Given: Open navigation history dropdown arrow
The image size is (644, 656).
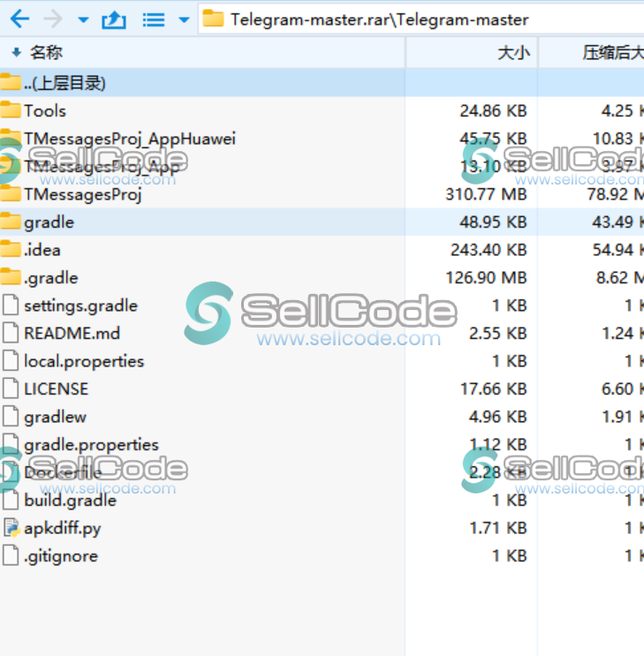Looking at the screenshot, I should point(83,19).
